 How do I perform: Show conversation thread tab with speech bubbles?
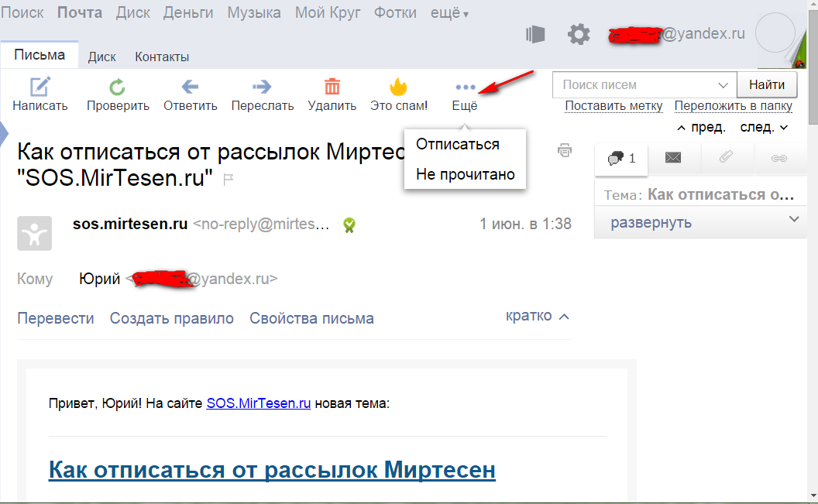tap(621, 158)
